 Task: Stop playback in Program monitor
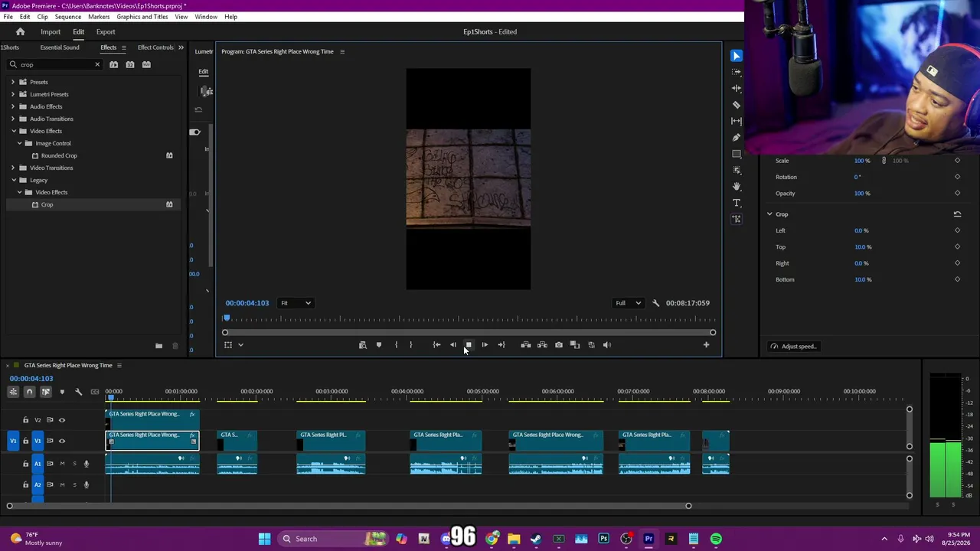click(469, 345)
